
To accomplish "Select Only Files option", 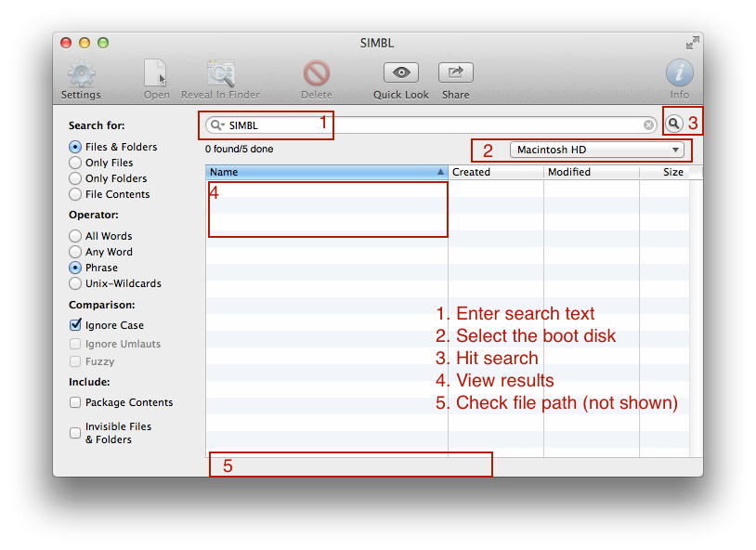I will coord(75,163).
